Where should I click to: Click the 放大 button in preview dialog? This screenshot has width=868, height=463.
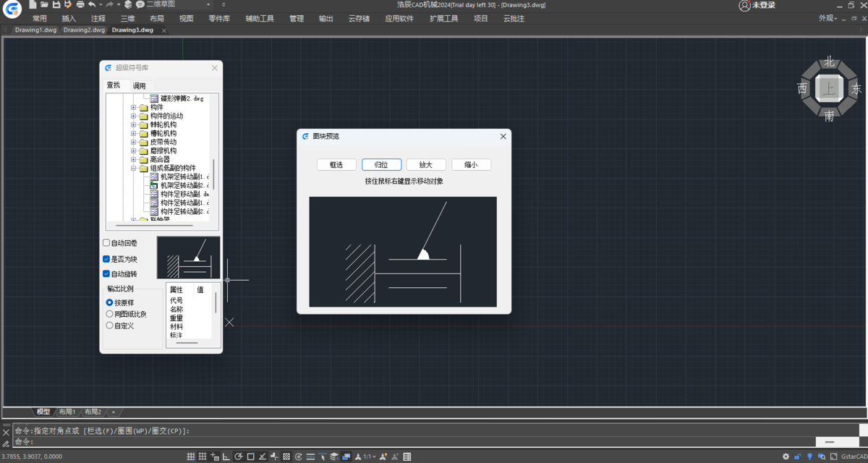click(x=426, y=165)
